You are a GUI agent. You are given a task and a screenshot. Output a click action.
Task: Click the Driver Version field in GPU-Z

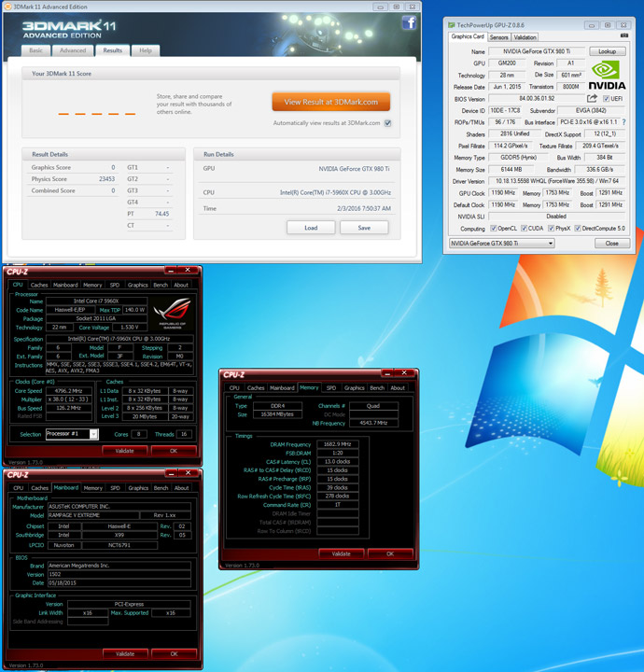557,181
